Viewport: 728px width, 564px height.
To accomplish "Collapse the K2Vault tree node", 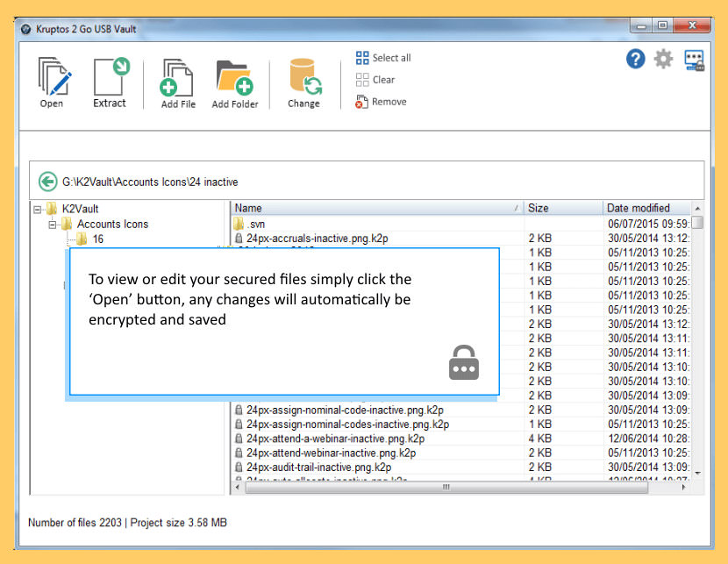I will [x=38, y=210].
